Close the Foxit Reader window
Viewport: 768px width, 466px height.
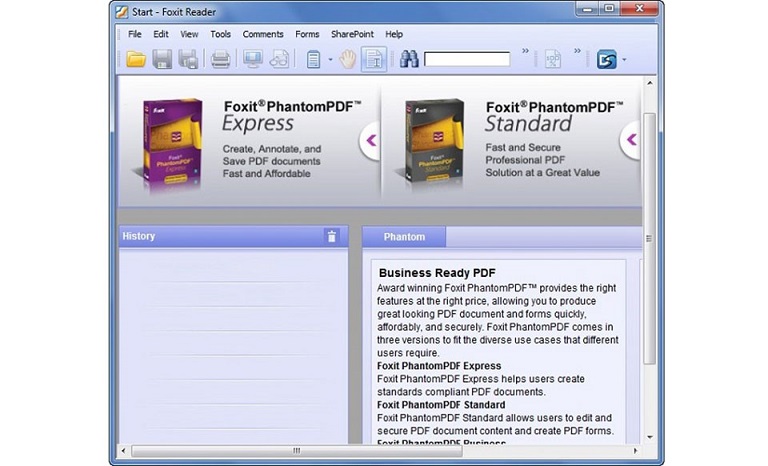639,8
